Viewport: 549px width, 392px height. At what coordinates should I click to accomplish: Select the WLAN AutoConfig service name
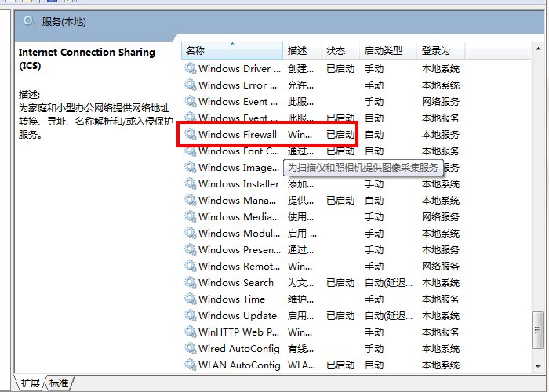[239, 365]
